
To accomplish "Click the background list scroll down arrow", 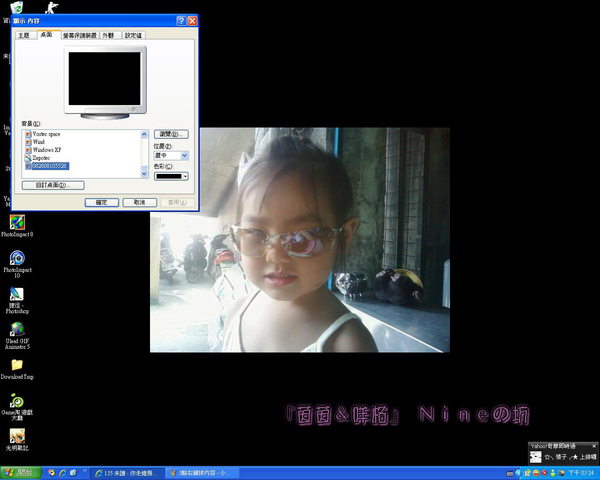I will tap(144, 174).
